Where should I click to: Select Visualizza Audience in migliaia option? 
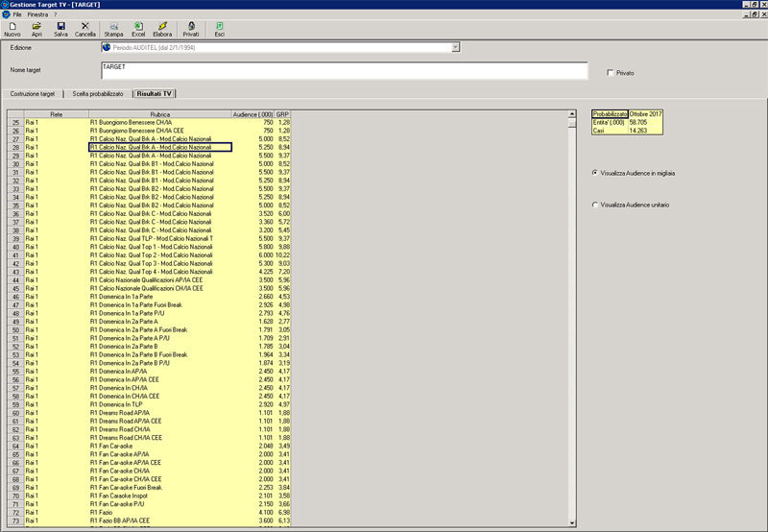tap(595, 173)
